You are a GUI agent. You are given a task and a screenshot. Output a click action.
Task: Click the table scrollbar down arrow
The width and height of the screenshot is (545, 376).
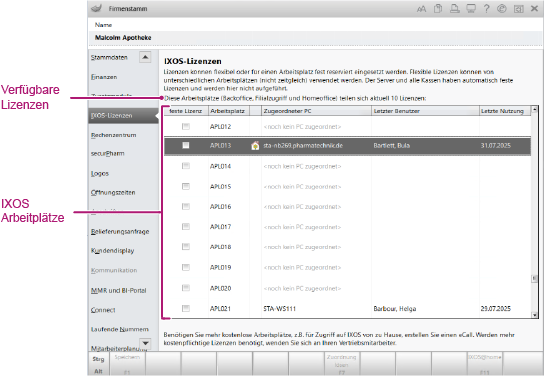tap(535, 315)
